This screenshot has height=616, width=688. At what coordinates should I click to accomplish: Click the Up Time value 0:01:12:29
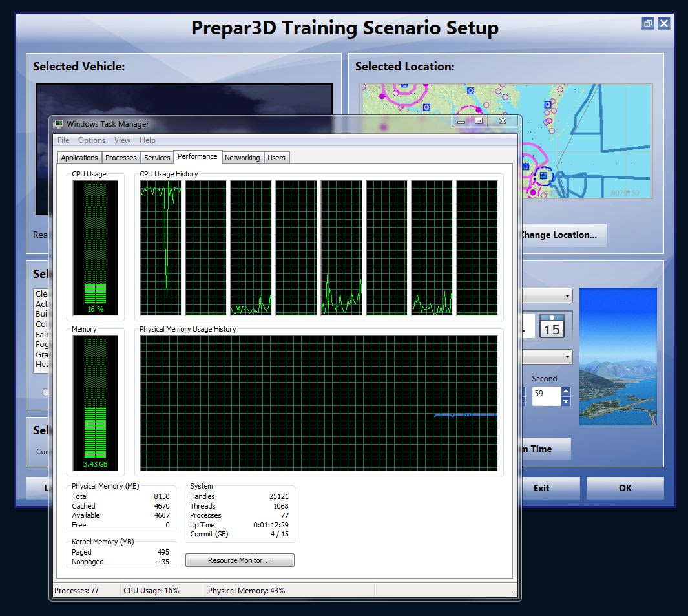point(271,525)
